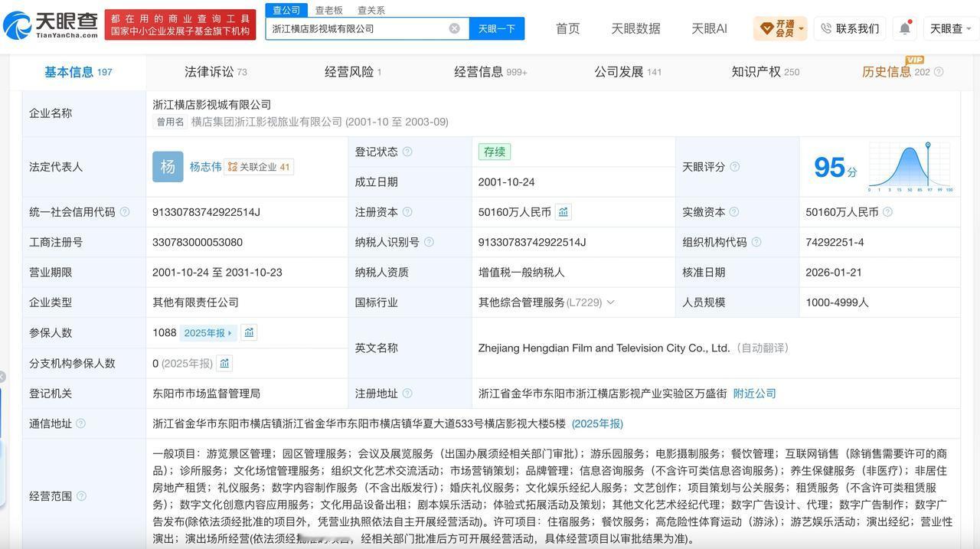The image size is (980, 549).
Task: Click the help icon next to 经营范围
Action: 81,496
